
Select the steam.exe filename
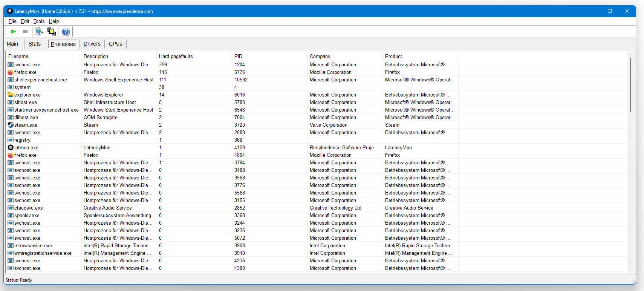pos(26,125)
